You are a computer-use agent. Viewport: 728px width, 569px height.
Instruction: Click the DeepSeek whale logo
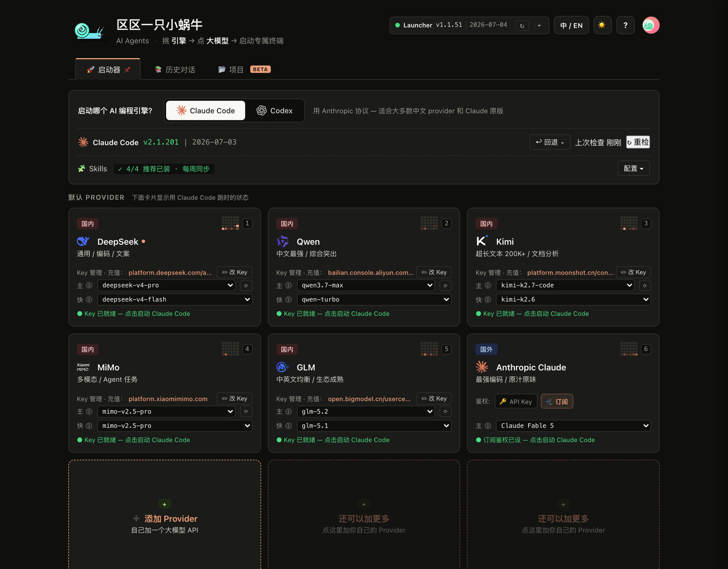(83, 241)
